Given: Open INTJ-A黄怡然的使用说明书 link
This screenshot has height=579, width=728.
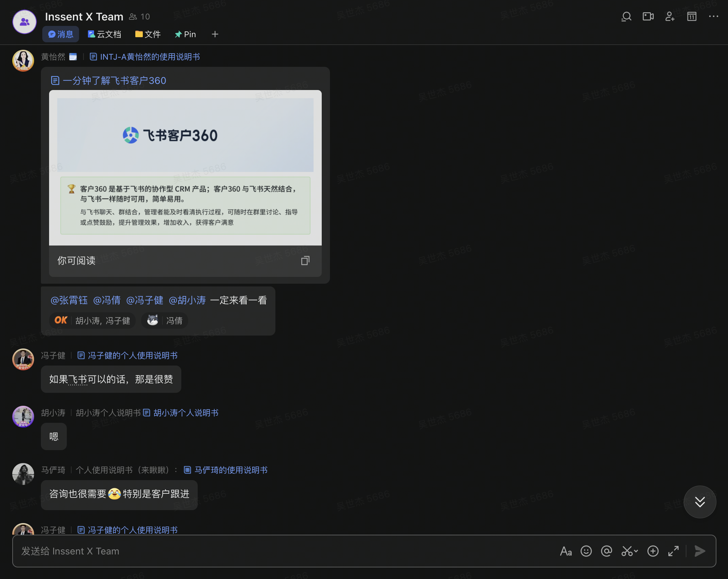Looking at the screenshot, I should [x=145, y=57].
